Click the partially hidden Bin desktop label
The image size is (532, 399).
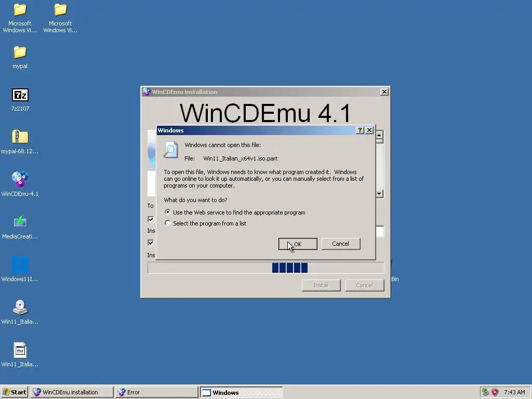(x=395, y=279)
